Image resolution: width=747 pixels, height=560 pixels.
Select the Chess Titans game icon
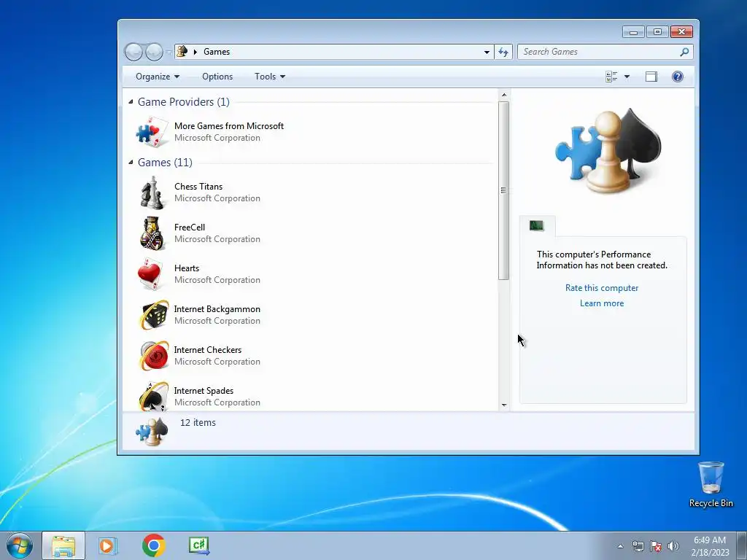[x=152, y=192]
